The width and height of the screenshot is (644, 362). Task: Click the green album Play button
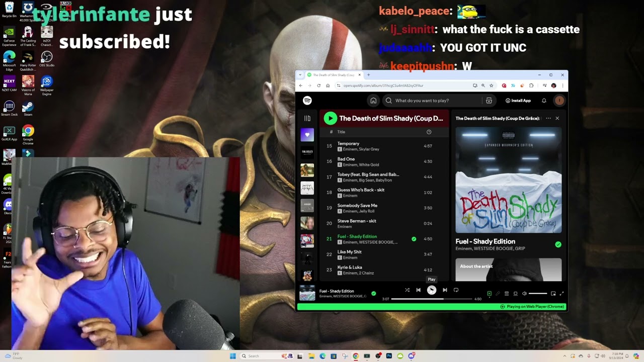click(330, 118)
